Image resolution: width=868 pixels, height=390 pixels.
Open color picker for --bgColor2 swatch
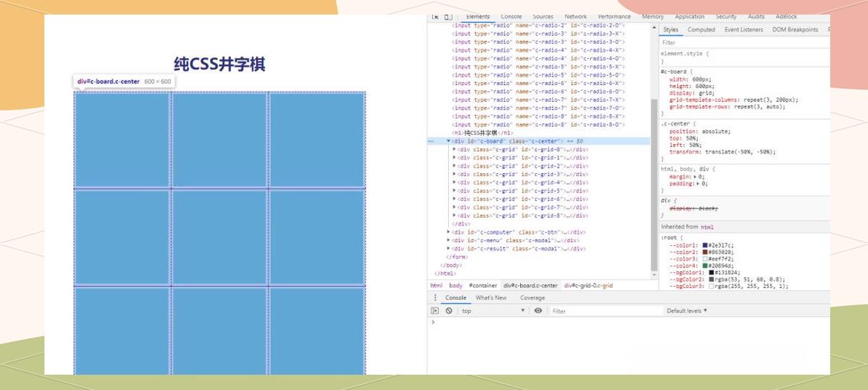tap(712, 280)
